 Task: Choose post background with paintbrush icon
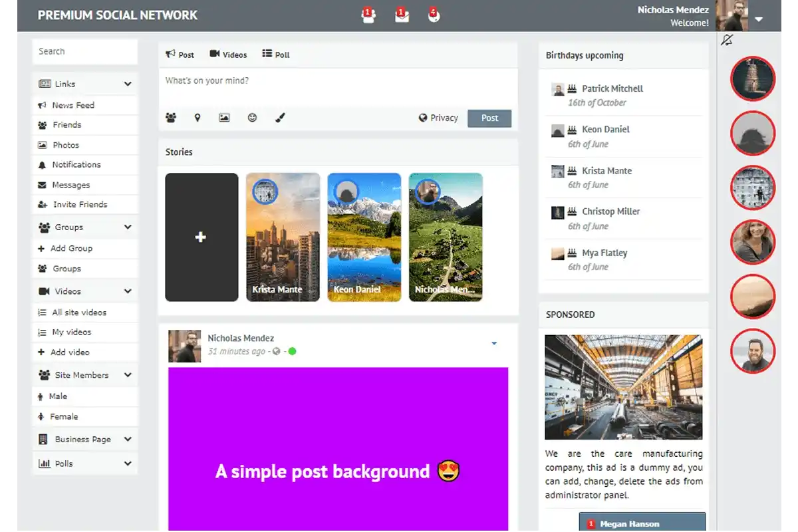(x=280, y=118)
